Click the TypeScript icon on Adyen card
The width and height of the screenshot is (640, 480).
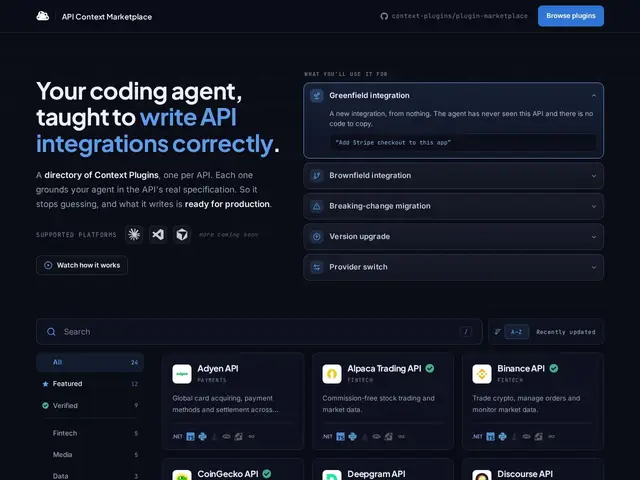point(190,437)
